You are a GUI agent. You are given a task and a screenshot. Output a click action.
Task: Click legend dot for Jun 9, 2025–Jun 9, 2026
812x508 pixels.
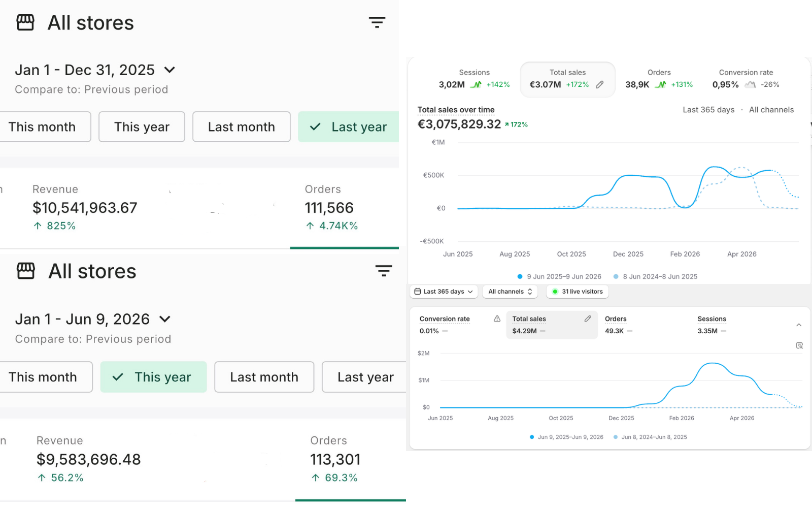tap(532, 437)
